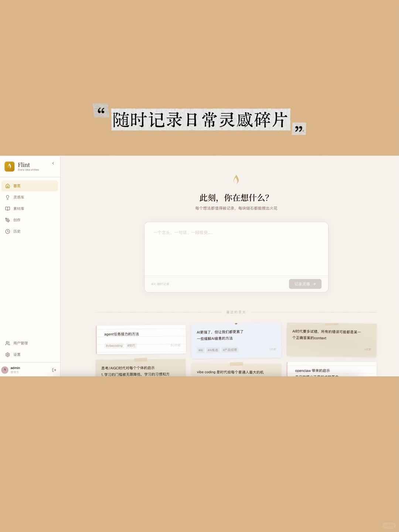
Task: Click the ⌘K 随时记录 hint text
Action: coord(160,284)
